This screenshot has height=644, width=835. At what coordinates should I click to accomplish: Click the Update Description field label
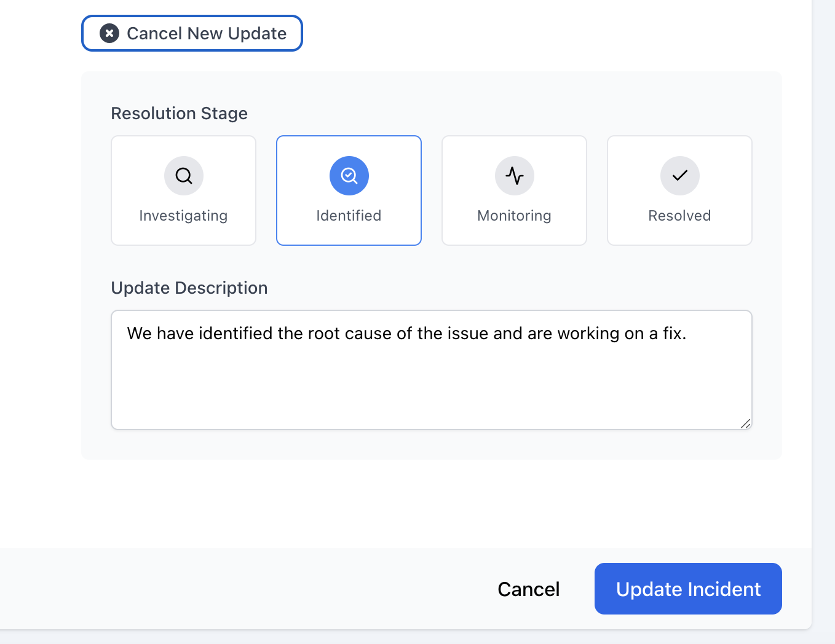point(189,288)
